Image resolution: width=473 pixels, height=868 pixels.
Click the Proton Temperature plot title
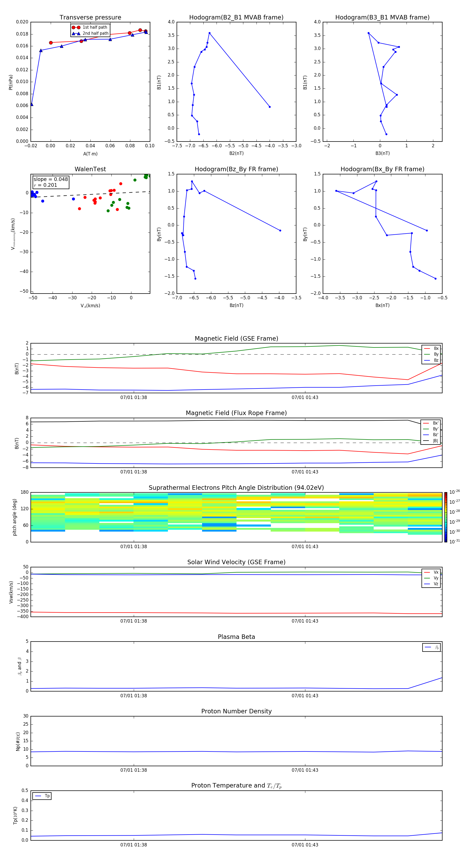[x=236, y=786]
